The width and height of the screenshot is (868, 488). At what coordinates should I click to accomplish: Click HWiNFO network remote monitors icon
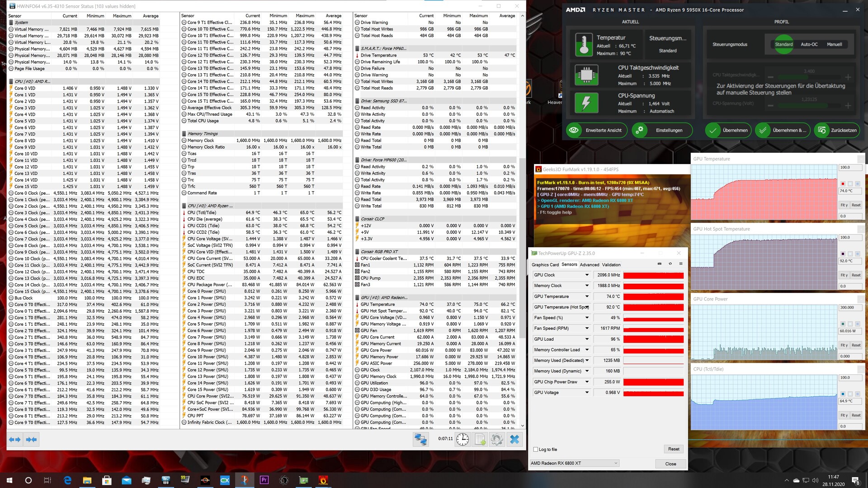(420, 439)
